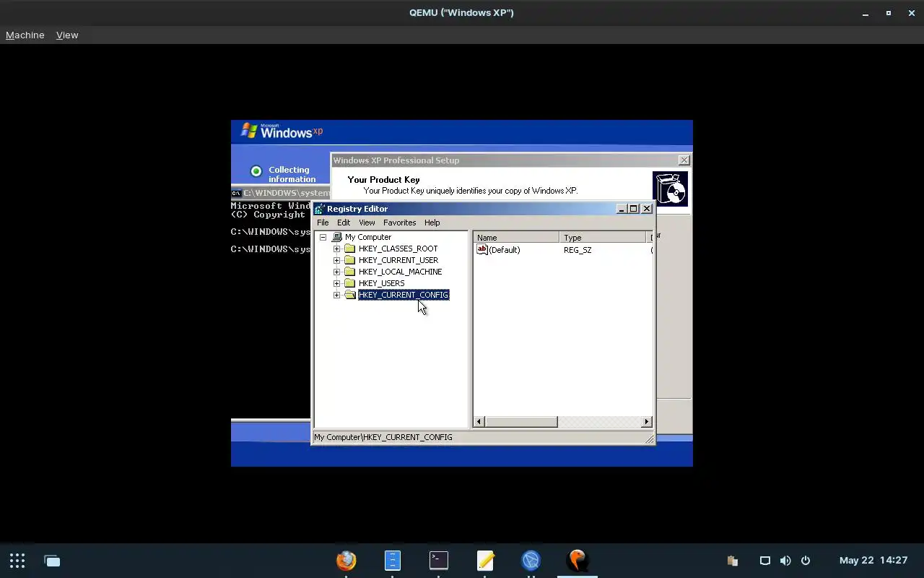Launch Firefox from the dock
This screenshot has height=578, width=924.
tap(346, 561)
